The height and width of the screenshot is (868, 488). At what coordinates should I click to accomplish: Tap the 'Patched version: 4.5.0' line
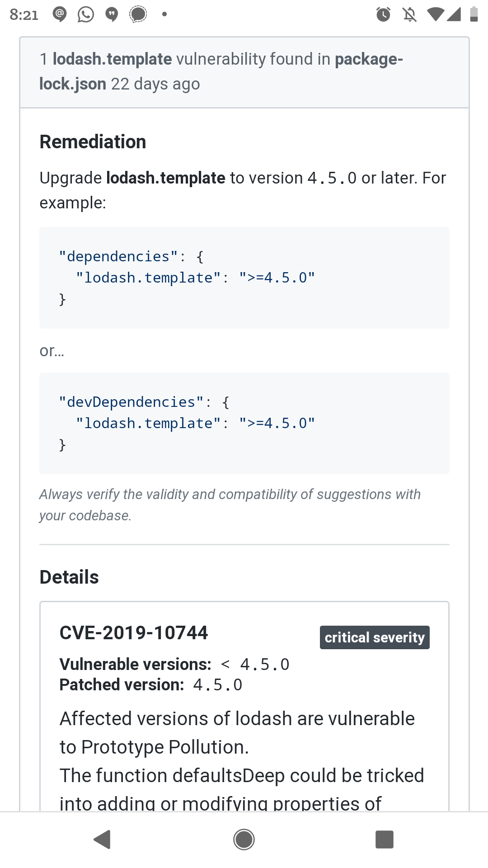point(151,685)
